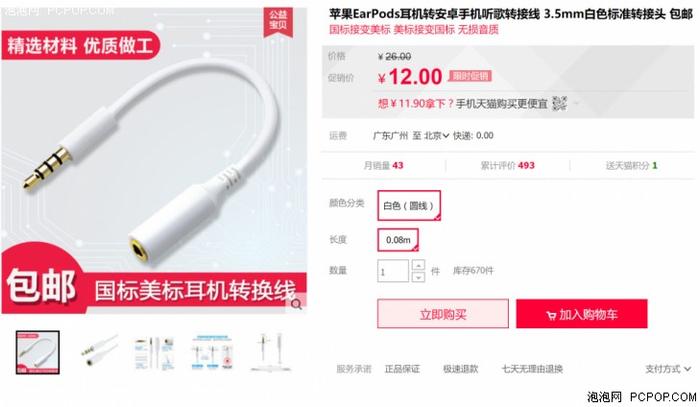
Task: Select the 白色（圆线）color option
Action: point(409,205)
